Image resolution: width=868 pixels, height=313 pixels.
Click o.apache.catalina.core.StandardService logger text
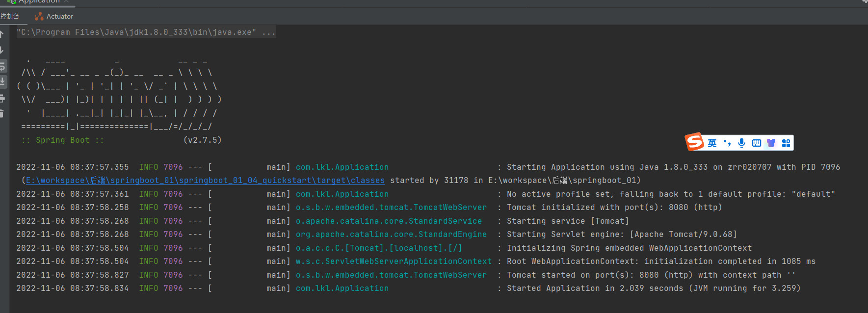click(x=389, y=221)
